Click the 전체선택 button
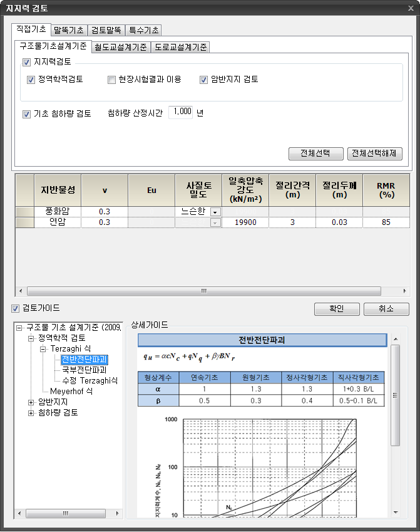This screenshot has height=532, width=420. [317, 154]
